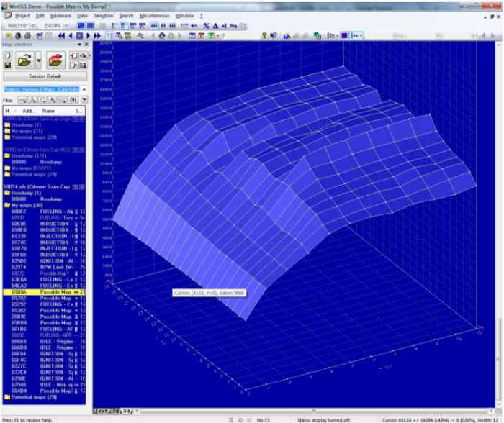Open the dropdown arrow beside open folder

point(39,60)
